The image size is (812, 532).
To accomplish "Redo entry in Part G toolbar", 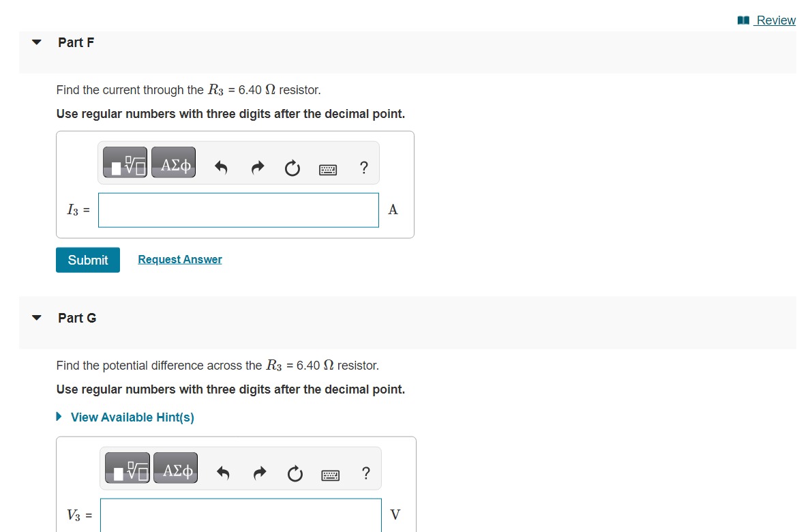I will pyautogui.click(x=260, y=473).
